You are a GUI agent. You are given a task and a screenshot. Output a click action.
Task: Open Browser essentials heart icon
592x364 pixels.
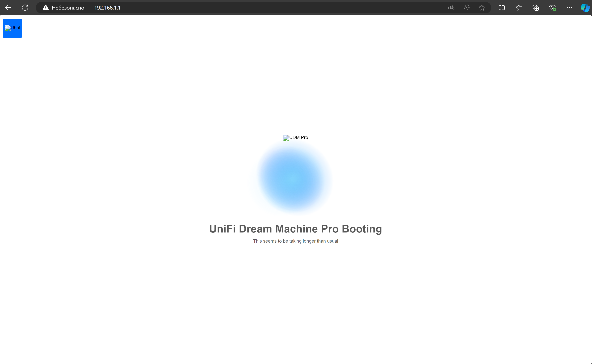[552, 8]
